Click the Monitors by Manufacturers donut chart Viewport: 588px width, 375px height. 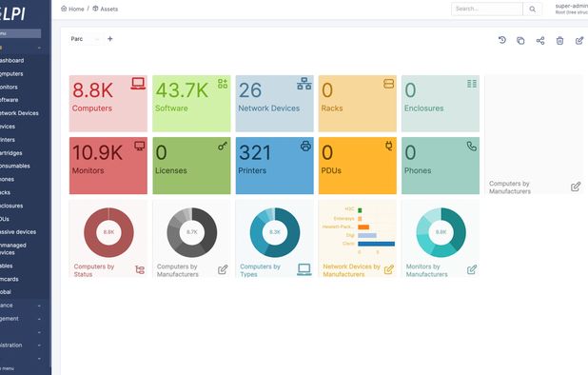[441, 232]
